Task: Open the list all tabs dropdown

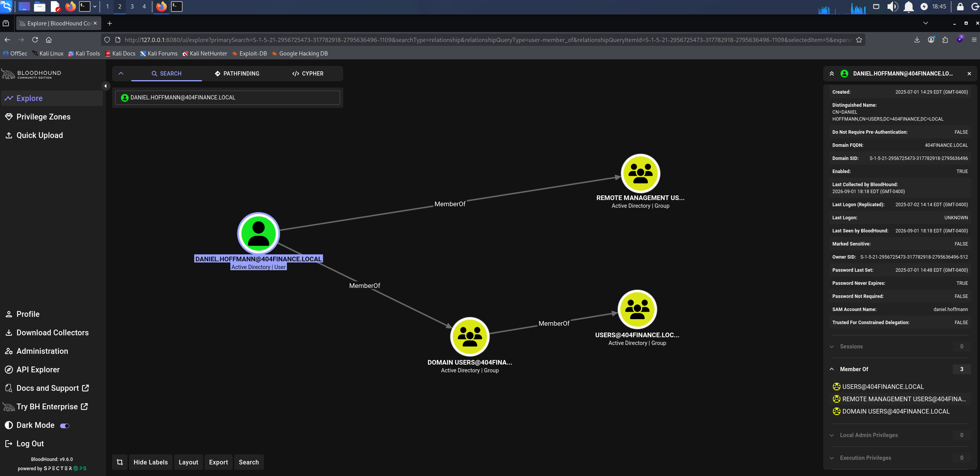Action: click(926, 24)
